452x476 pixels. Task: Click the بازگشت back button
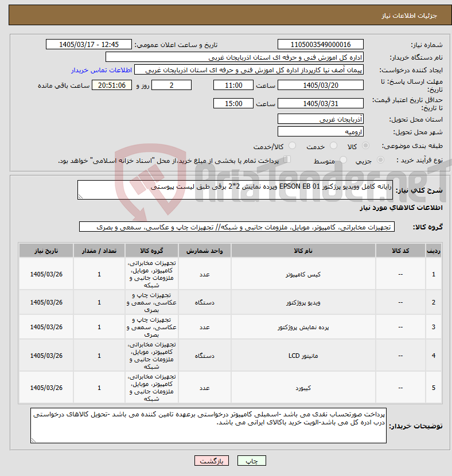(212, 461)
